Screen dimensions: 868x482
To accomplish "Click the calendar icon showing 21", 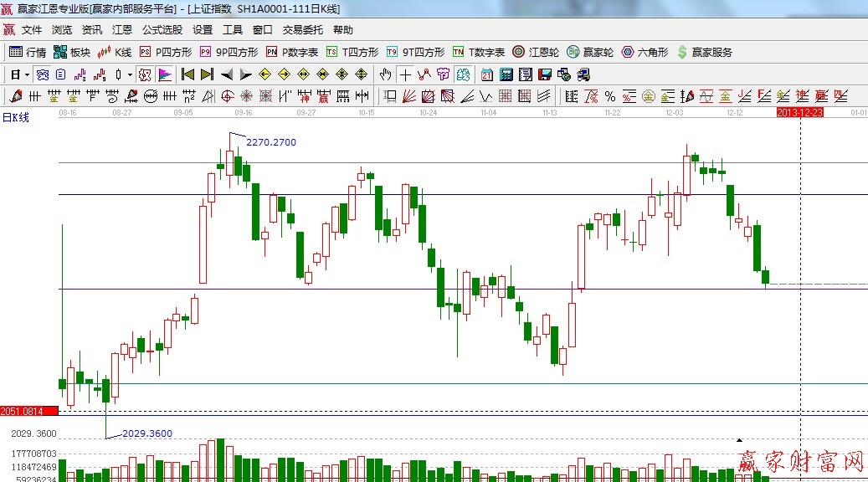I will [x=487, y=74].
